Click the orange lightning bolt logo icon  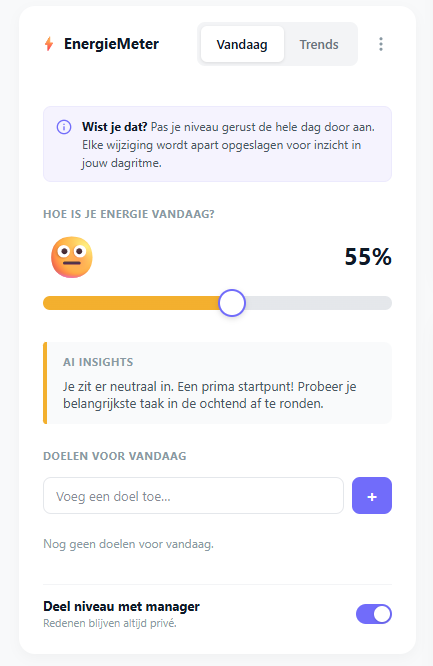point(49,44)
